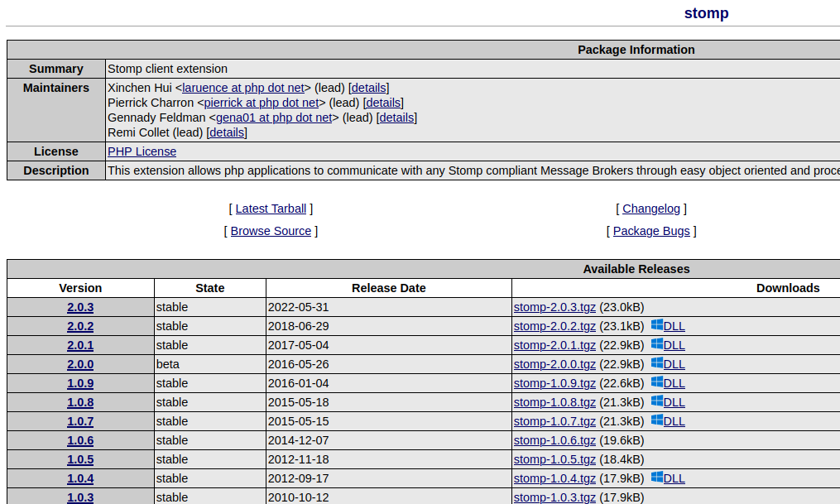The height and width of the screenshot is (504, 840).
Task: Open version 1.0.9 release page
Action: 80,383
